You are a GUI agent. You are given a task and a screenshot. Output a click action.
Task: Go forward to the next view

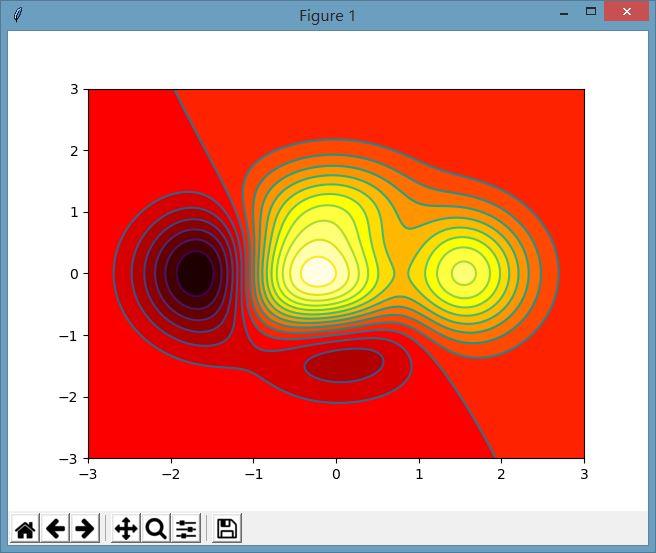(85, 528)
